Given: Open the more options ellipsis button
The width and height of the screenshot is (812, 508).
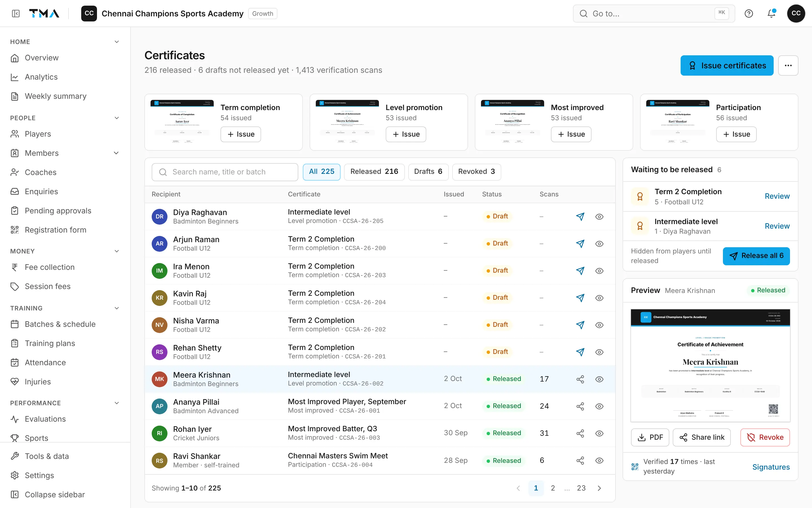Looking at the screenshot, I should [788, 65].
